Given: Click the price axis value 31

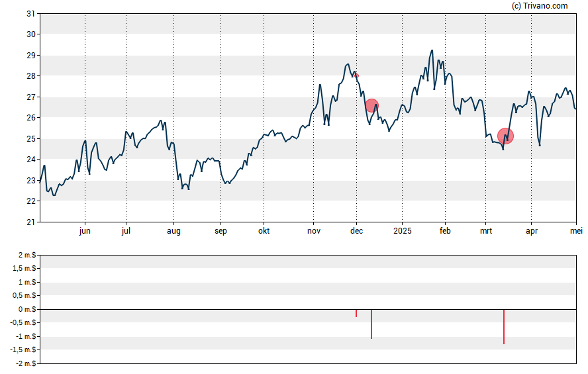Looking at the screenshot, I should pos(30,14).
